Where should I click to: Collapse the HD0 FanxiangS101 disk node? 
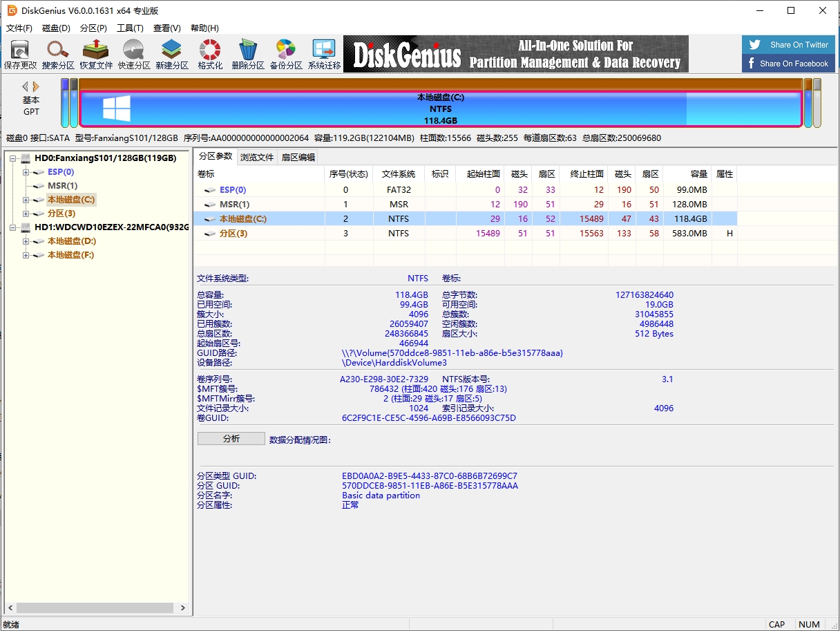(13, 158)
